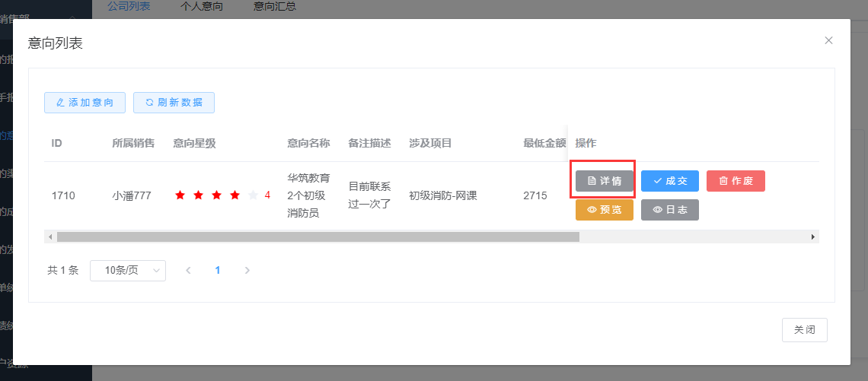
Task: Switch to the 意向汇总 tab
Action: tap(275, 7)
